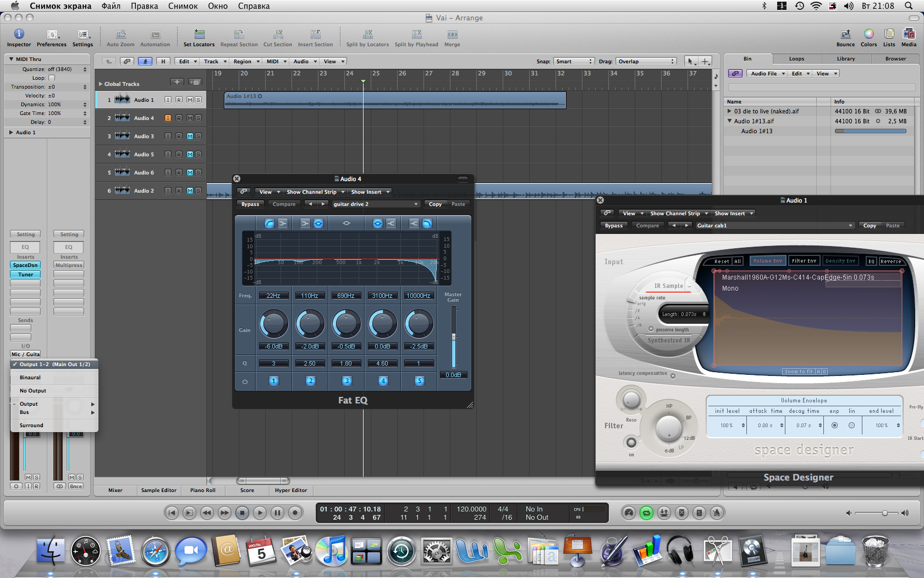Click the Record transport button
The height and width of the screenshot is (578, 924).
(295, 512)
